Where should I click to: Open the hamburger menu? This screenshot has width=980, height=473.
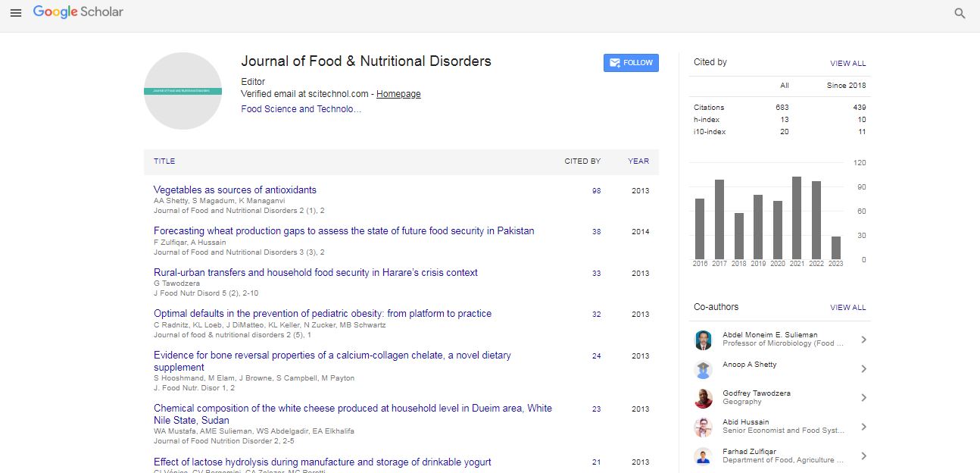[16, 13]
